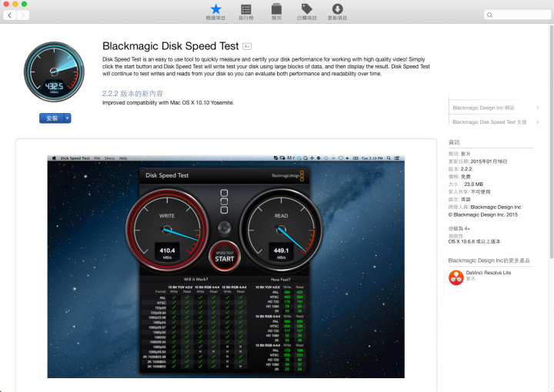Click the Blackmagic Disk Speed Test title

coord(171,46)
